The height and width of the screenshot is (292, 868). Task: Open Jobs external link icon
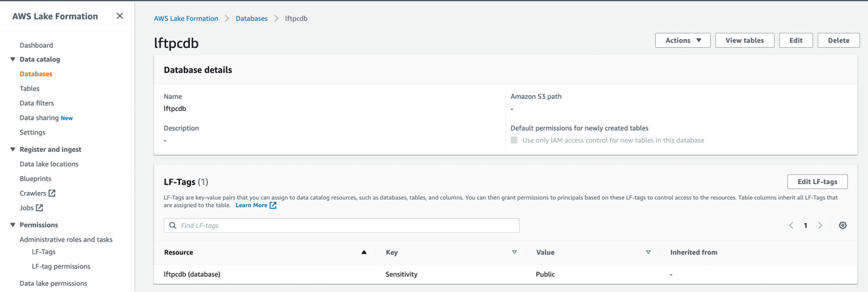pyautogui.click(x=39, y=208)
